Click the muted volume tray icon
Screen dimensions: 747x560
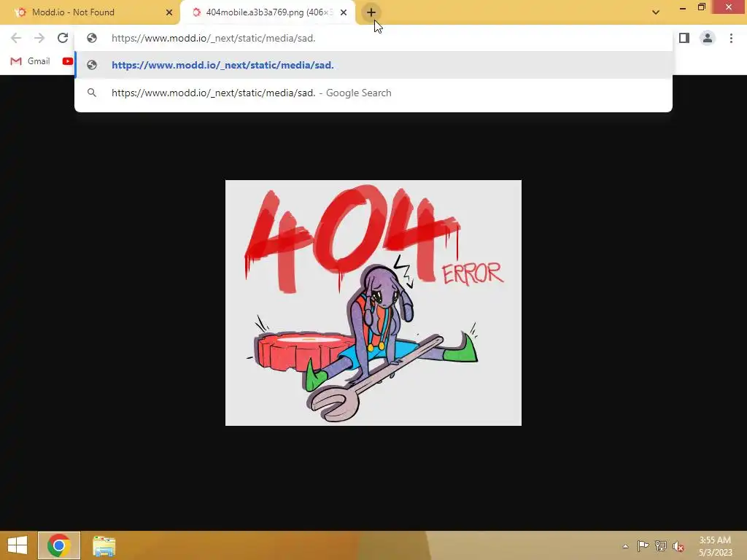tap(678, 546)
